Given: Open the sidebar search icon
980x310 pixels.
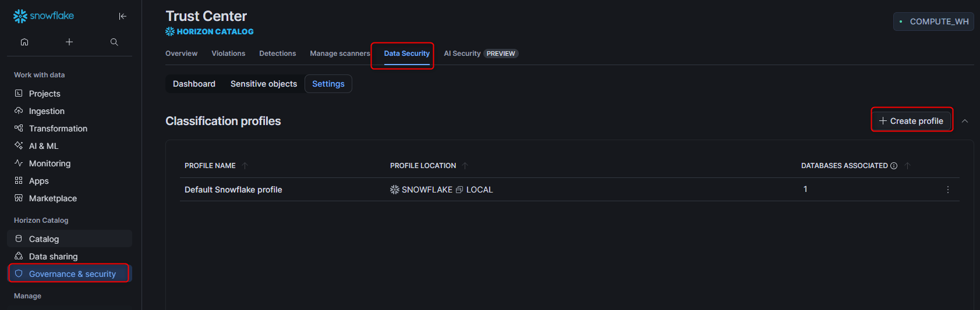Looking at the screenshot, I should (x=114, y=42).
